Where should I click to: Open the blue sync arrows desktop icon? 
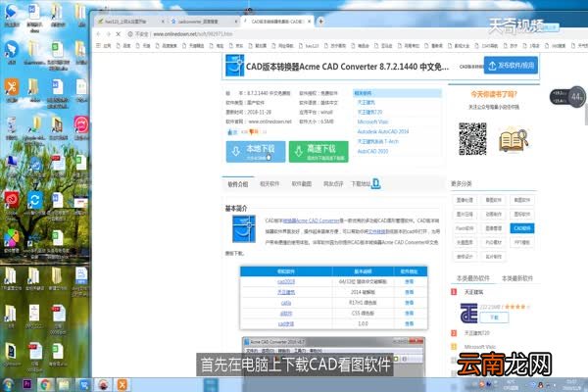pos(35,200)
